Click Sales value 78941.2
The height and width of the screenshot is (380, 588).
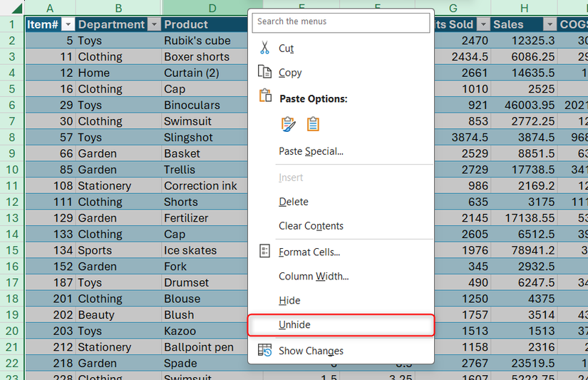525,250
